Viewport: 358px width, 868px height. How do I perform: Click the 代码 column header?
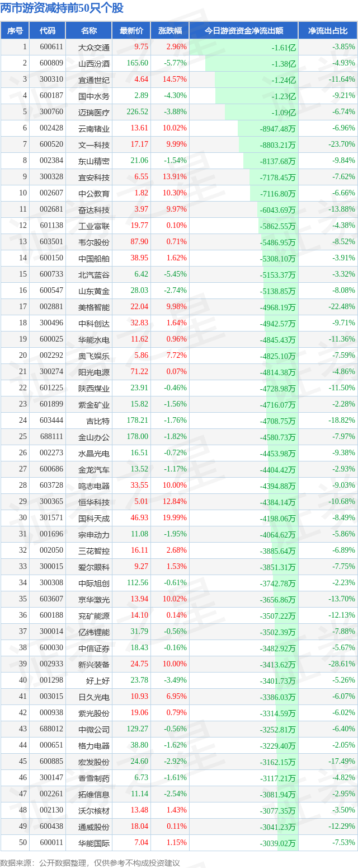pyautogui.click(x=48, y=31)
